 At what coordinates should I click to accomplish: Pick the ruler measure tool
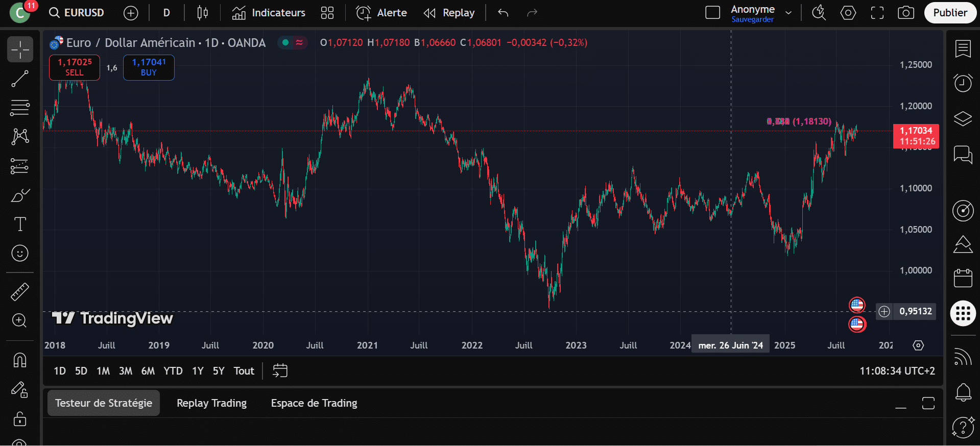[x=20, y=292]
